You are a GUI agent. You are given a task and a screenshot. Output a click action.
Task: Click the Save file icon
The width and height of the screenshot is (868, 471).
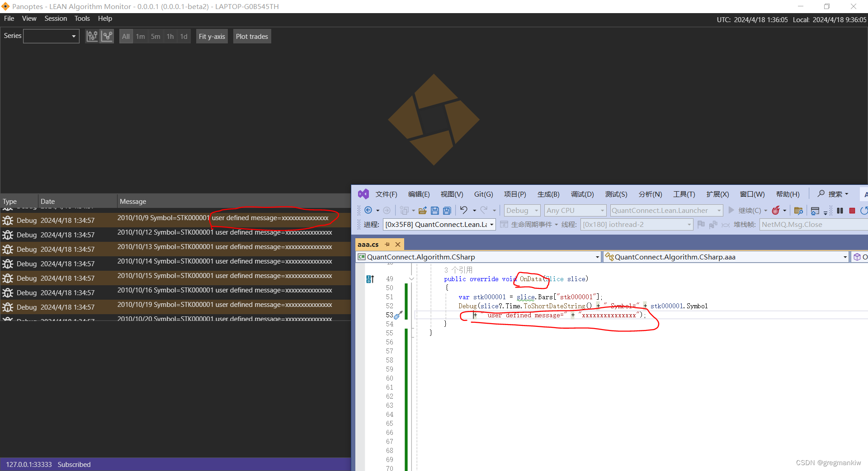[x=435, y=211]
